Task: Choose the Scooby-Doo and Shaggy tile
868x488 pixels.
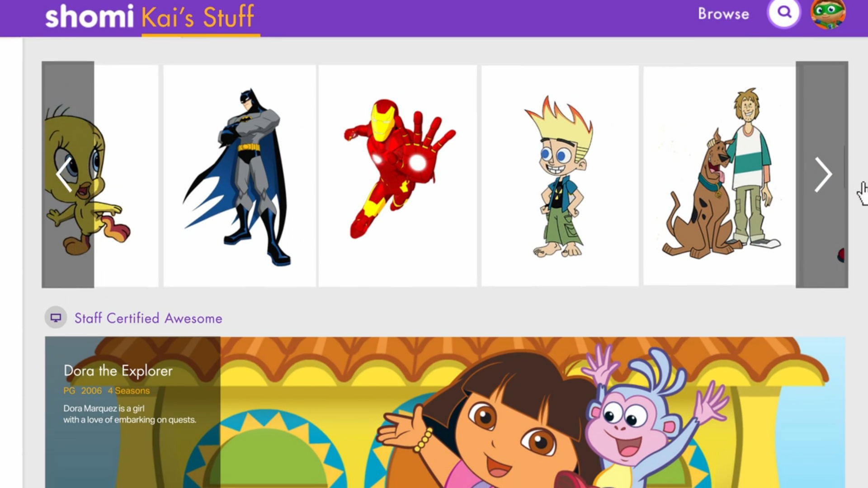Action: pyautogui.click(x=720, y=176)
